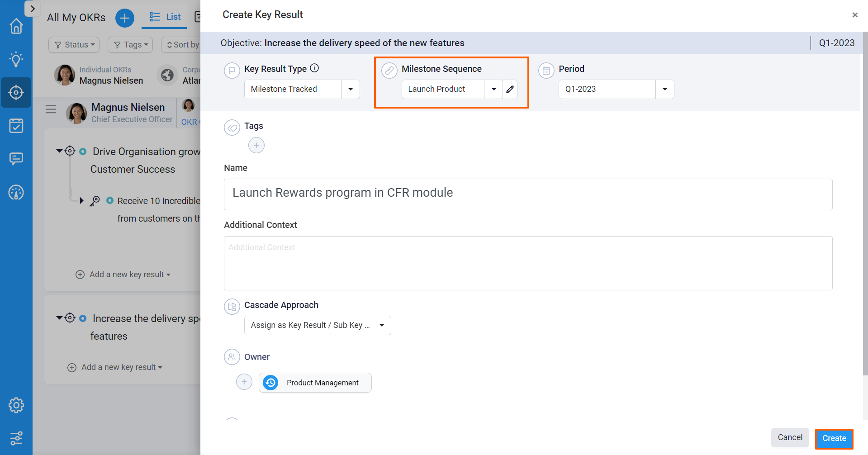This screenshot has height=455, width=868.
Task: Cancel the key result creation
Action: pyautogui.click(x=790, y=437)
